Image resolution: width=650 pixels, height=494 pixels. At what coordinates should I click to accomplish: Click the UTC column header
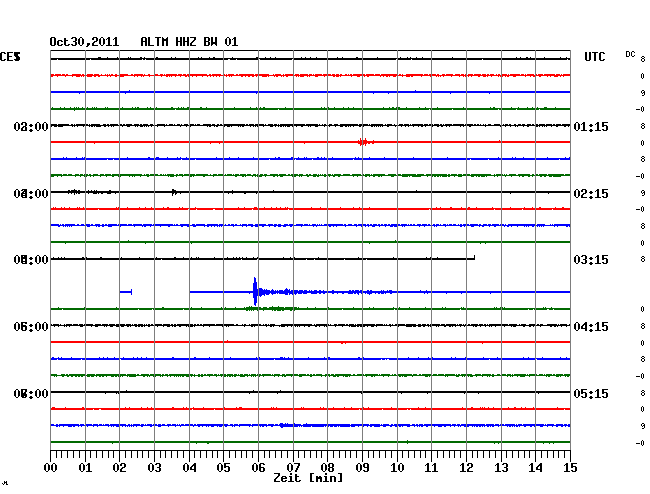pyautogui.click(x=594, y=57)
